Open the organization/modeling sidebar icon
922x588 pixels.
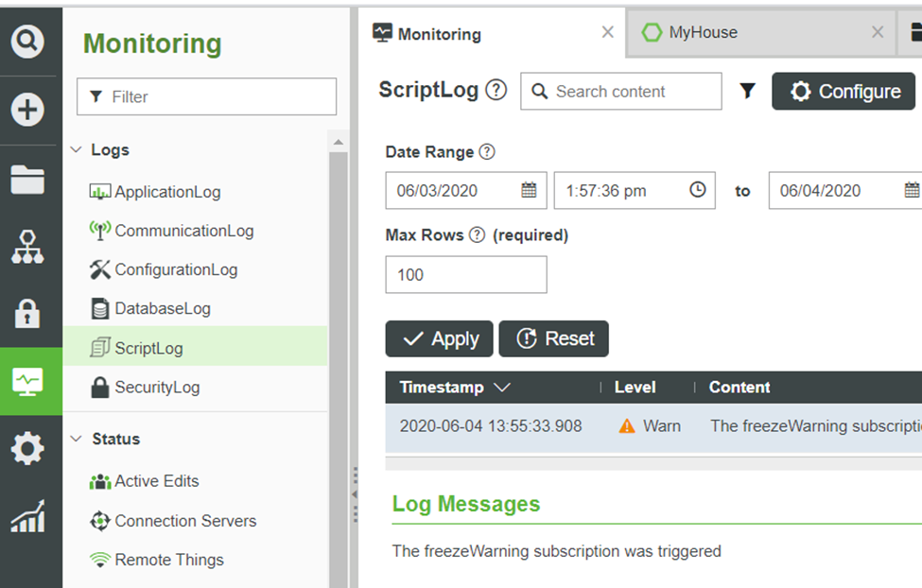[x=26, y=244]
